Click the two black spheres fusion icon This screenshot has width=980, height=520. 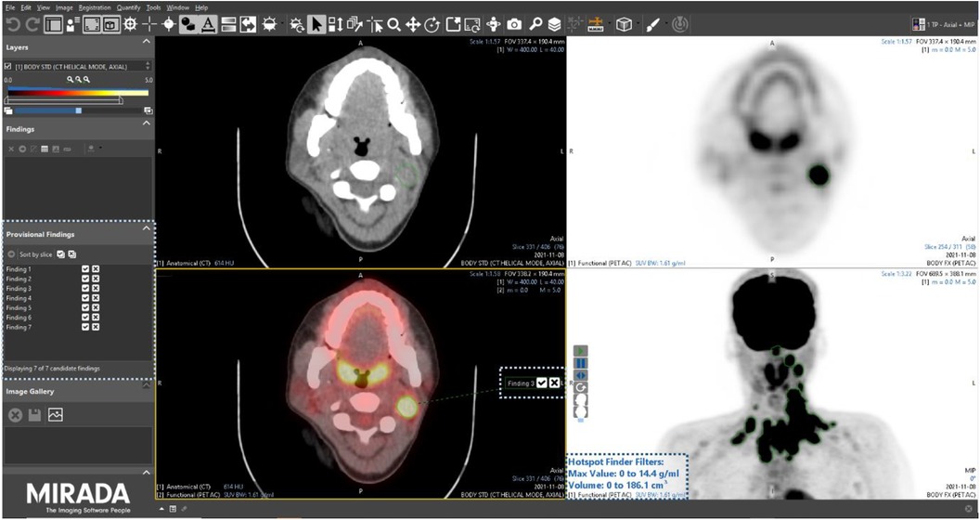click(188, 24)
